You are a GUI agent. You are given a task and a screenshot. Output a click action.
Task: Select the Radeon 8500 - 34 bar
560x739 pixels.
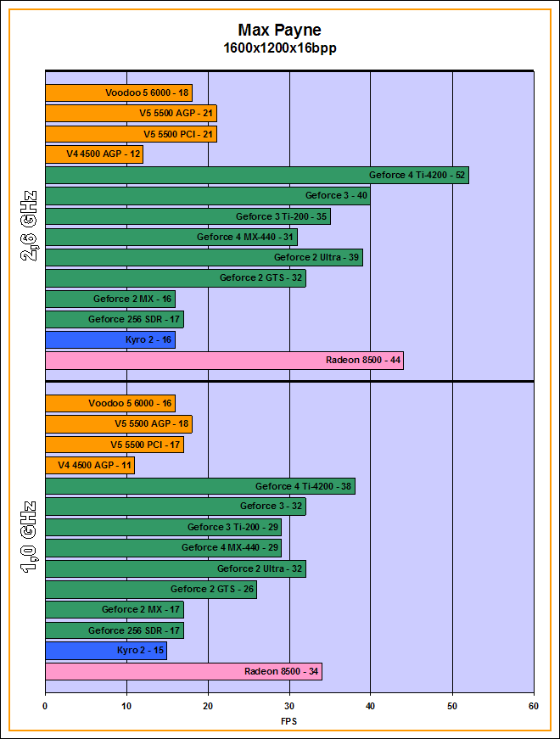[183, 672]
